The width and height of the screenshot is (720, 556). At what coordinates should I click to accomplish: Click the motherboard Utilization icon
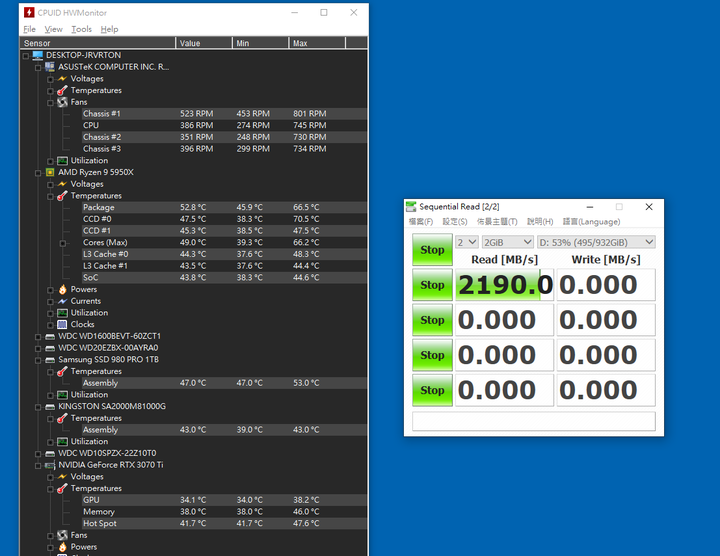pyautogui.click(x=62, y=161)
